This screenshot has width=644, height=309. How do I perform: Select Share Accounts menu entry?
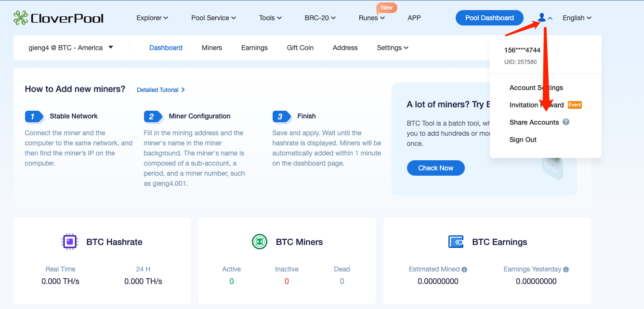point(534,122)
